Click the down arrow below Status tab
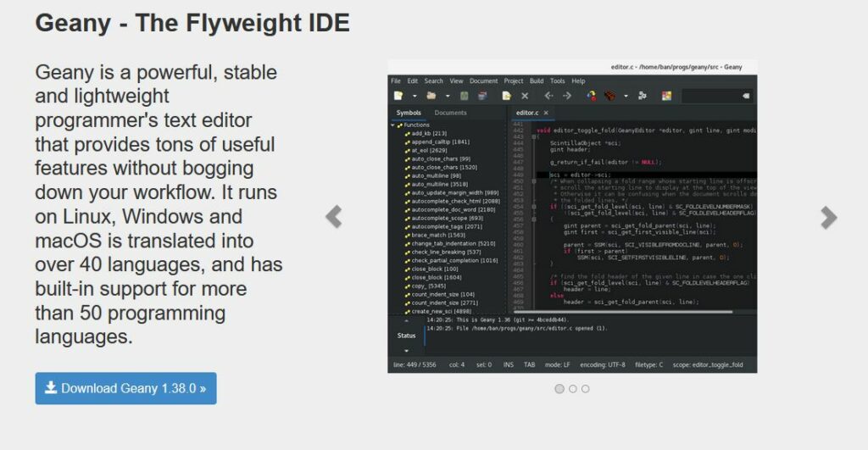This screenshot has height=450, width=868. pyautogui.click(x=406, y=351)
